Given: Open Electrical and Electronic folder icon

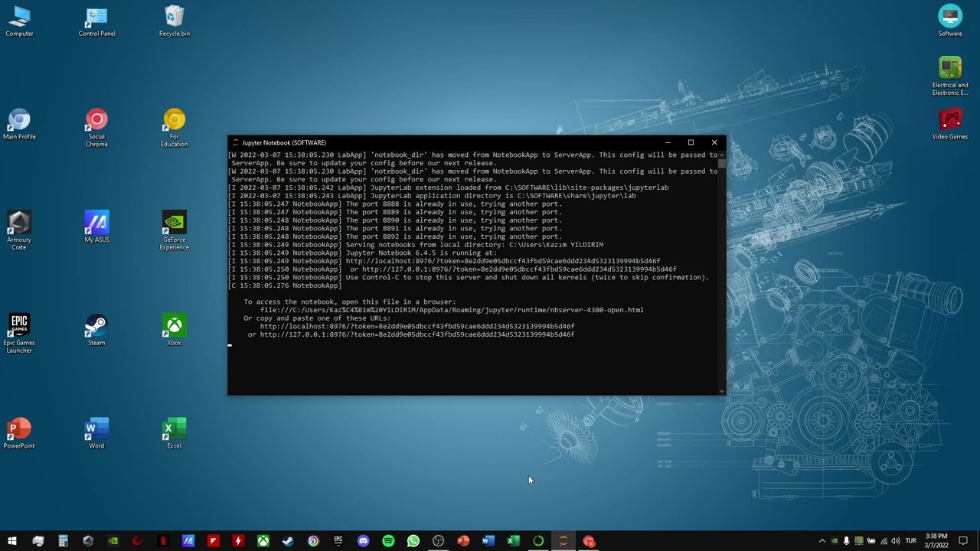Looking at the screenshot, I should coord(950,76).
